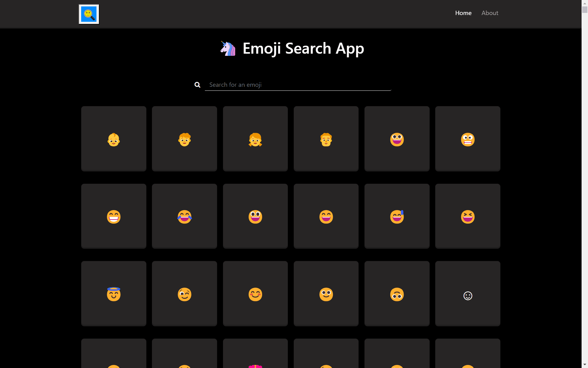Pick the sweat-drop grinning emoji
Screen dimensions: 588x368
pyautogui.click(x=397, y=216)
